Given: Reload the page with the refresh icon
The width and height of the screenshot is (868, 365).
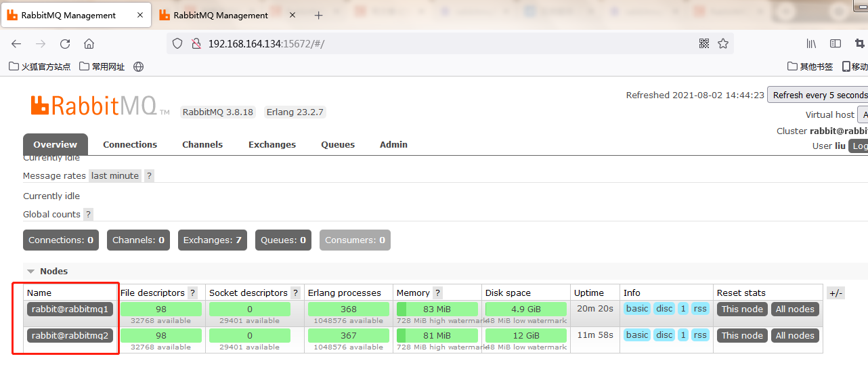Looking at the screenshot, I should point(65,43).
